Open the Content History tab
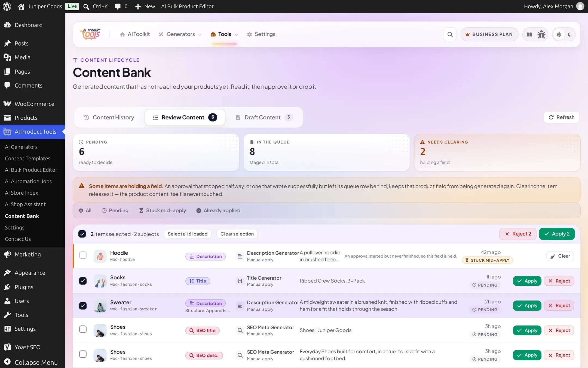This screenshot has width=588, height=368. tap(109, 117)
